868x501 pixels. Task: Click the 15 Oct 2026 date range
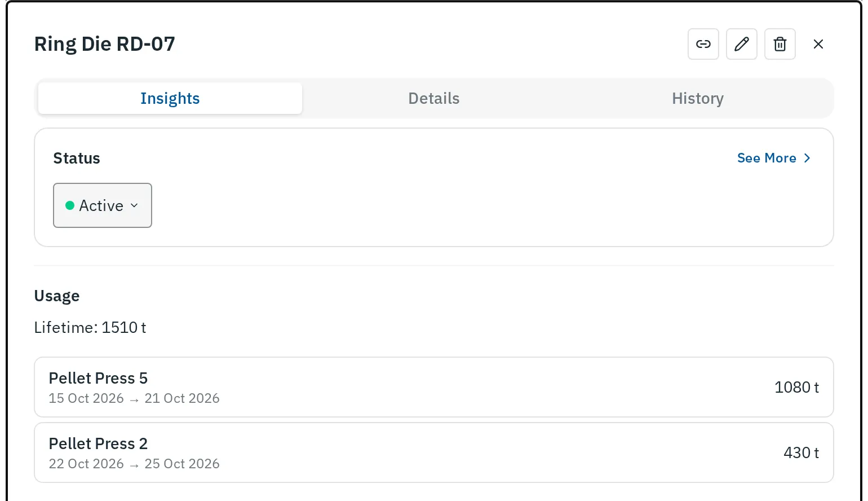click(134, 398)
